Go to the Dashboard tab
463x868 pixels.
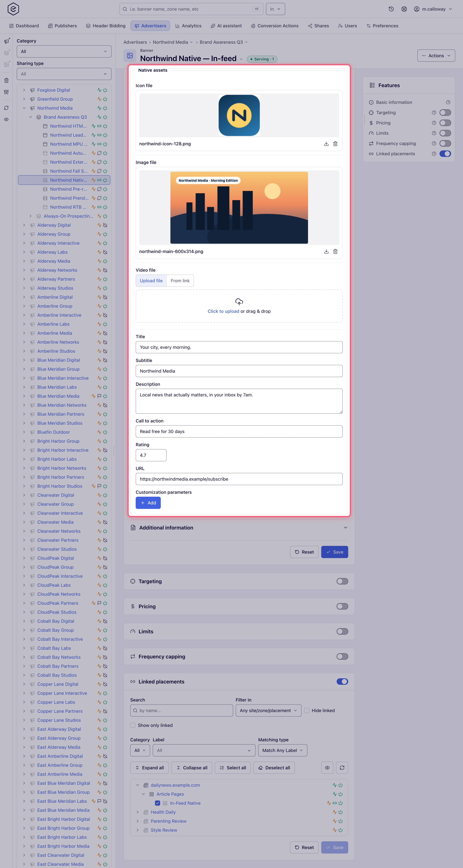click(x=24, y=26)
